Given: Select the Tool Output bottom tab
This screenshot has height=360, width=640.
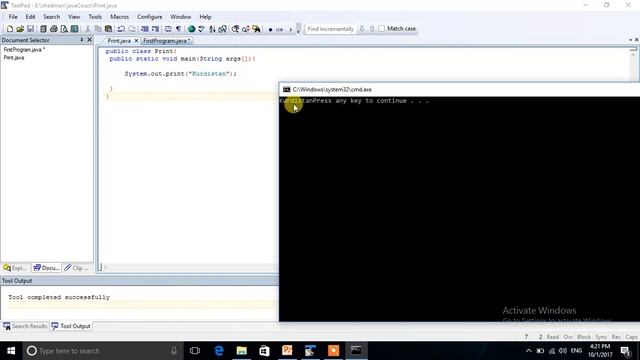Looking at the screenshot, I should pyautogui.click(x=71, y=326).
